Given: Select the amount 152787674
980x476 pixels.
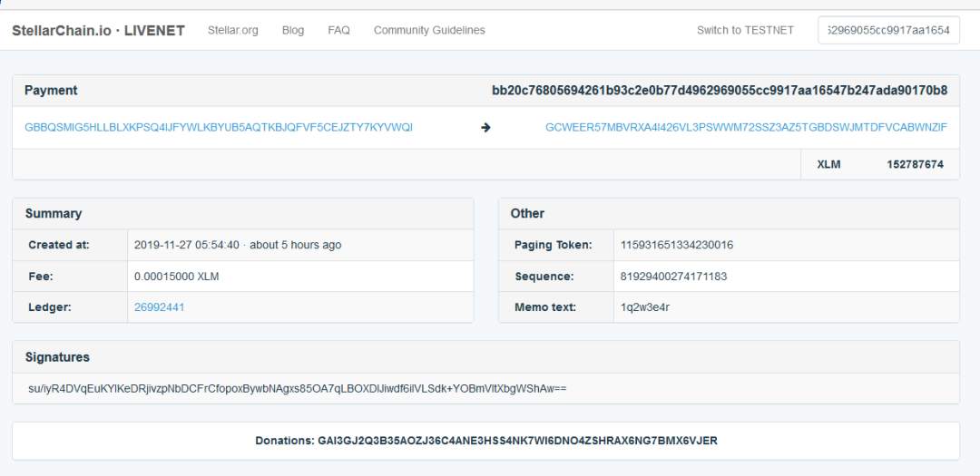Looking at the screenshot, I should coord(915,165).
